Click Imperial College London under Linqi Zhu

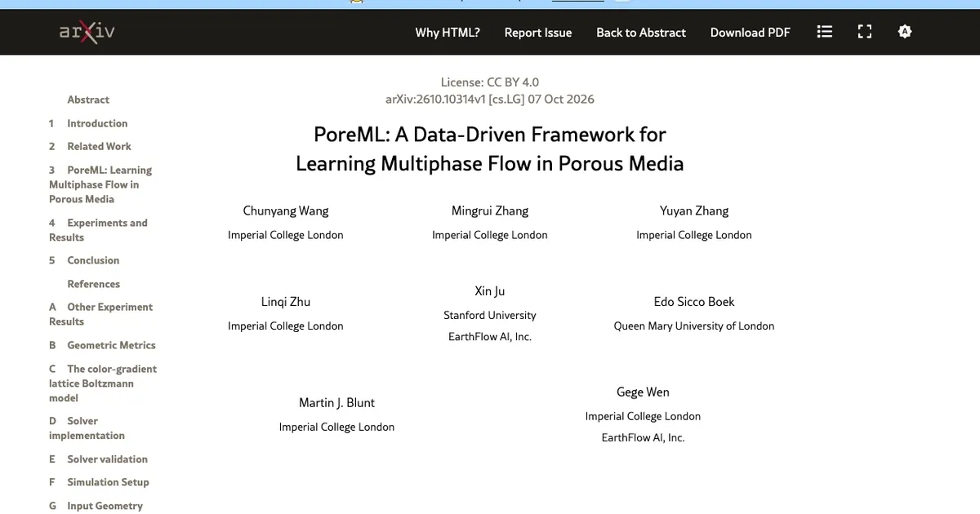286,326
